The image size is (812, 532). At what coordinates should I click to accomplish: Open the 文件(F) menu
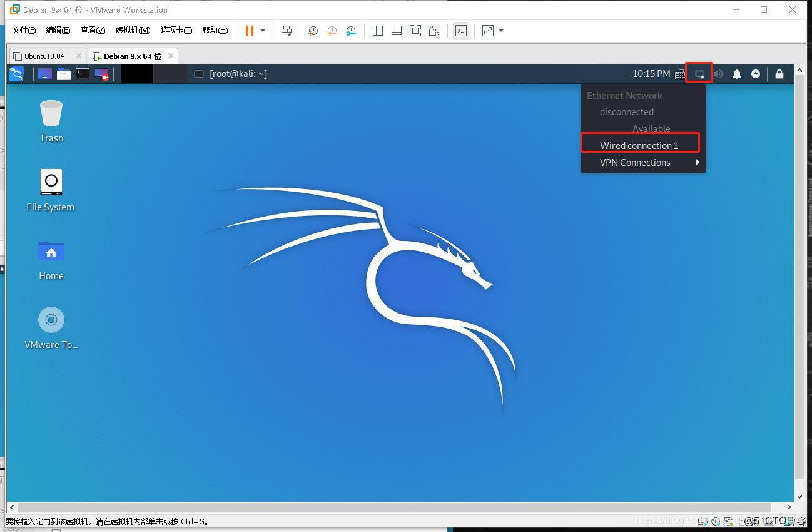point(24,30)
